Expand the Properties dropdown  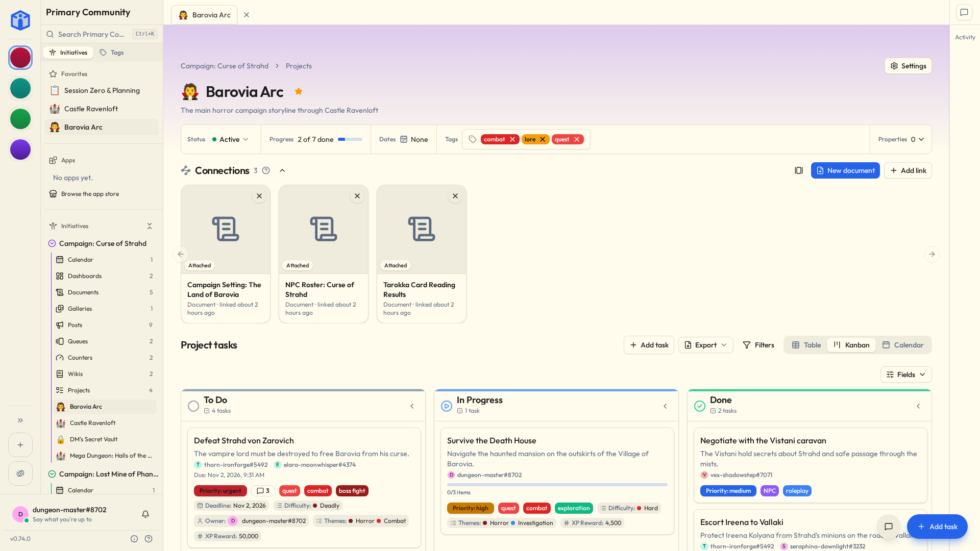(901, 139)
